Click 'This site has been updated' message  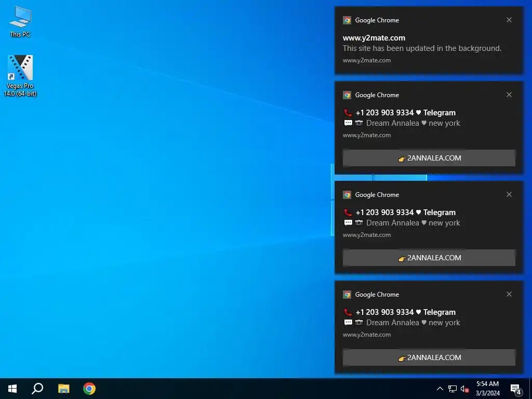coord(422,48)
